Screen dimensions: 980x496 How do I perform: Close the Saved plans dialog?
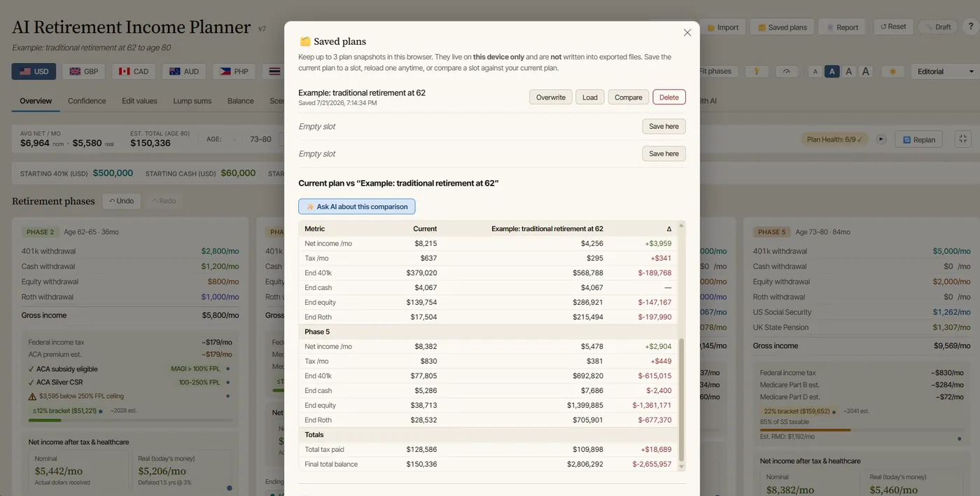687,32
